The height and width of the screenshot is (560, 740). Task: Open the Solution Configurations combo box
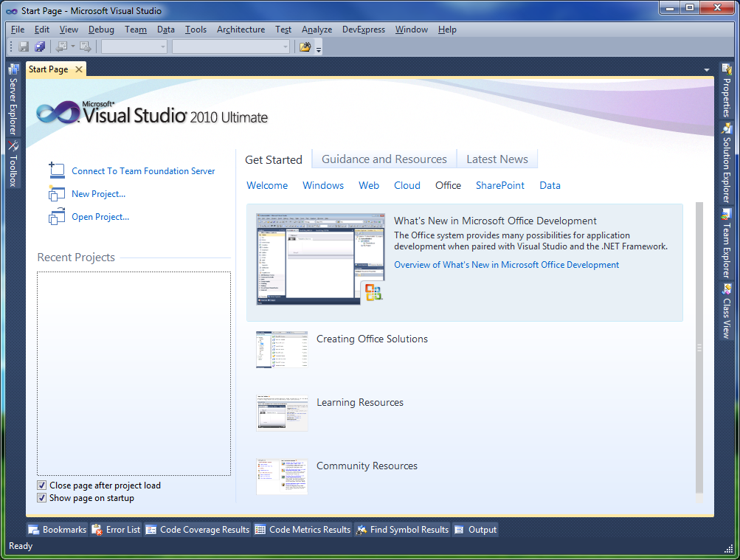click(x=134, y=46)
